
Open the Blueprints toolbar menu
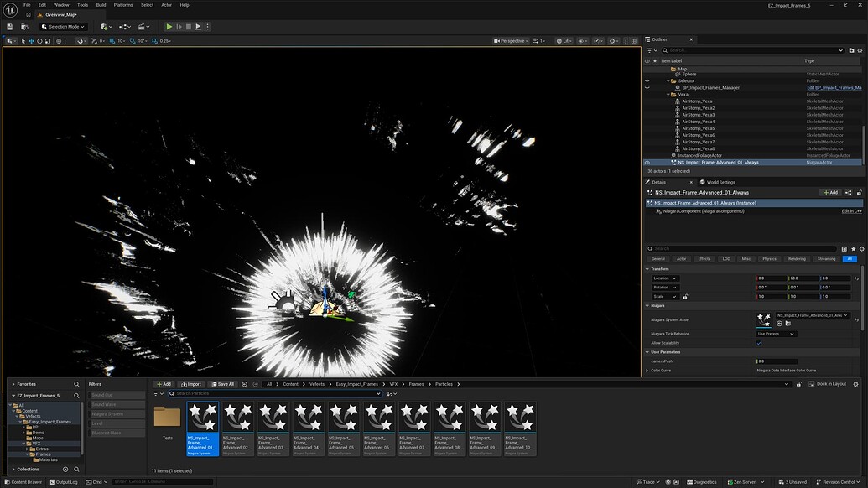point(125,27)
